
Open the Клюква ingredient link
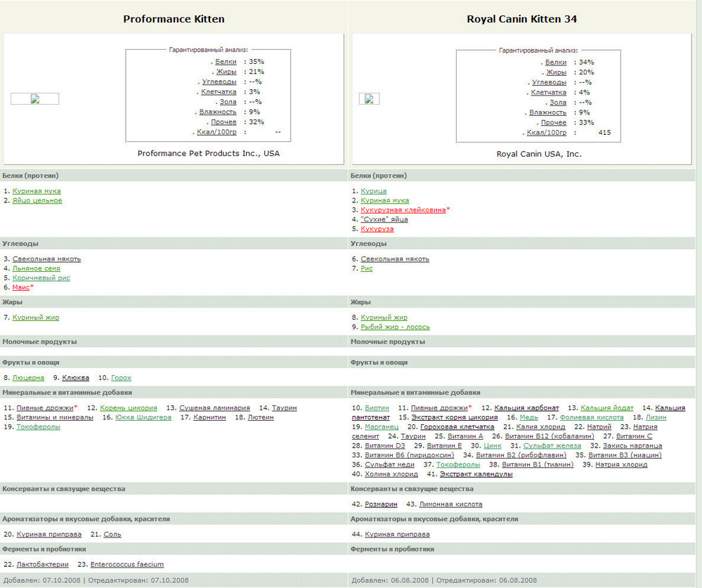tap(76, 378)
